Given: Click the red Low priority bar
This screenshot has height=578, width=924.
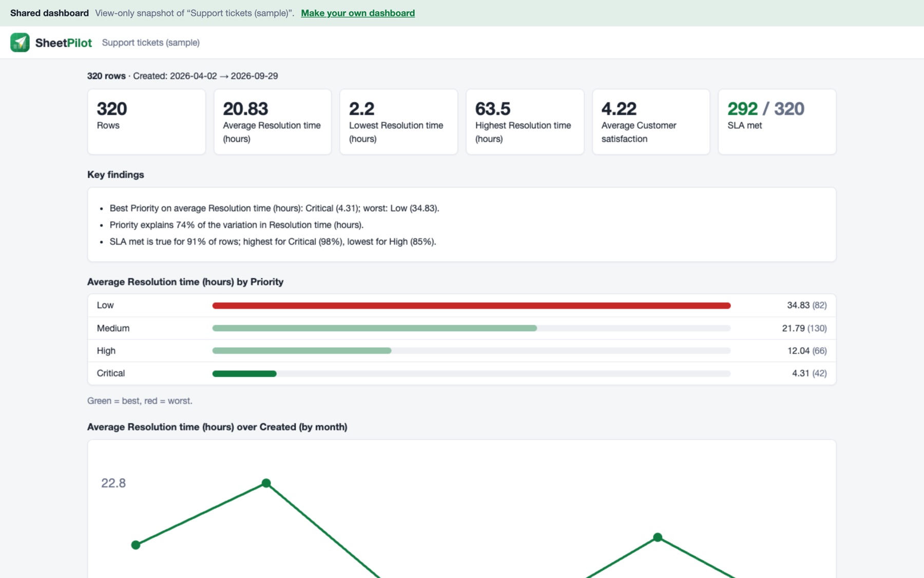Looking at the screenshot, I should point(471,306).
